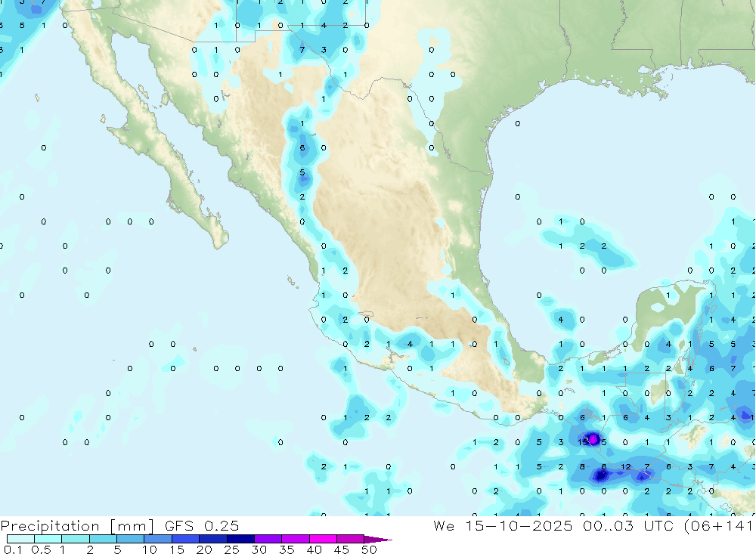
Task: Click the '45' legend scale label
Action: click(x=342, y=549)
